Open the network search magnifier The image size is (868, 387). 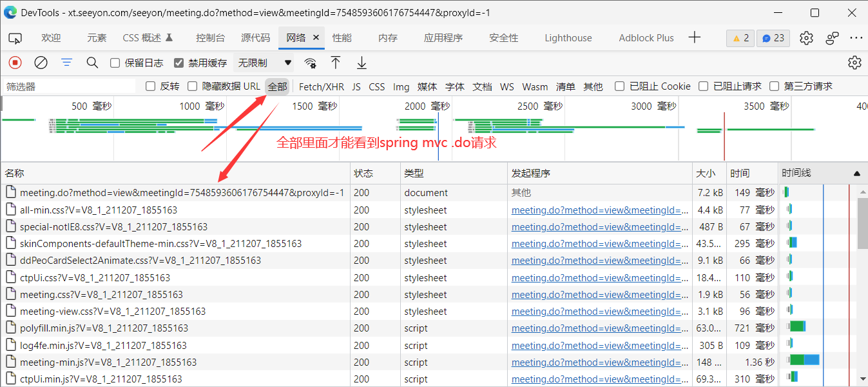pyautogui.click(x=92, y=63)
